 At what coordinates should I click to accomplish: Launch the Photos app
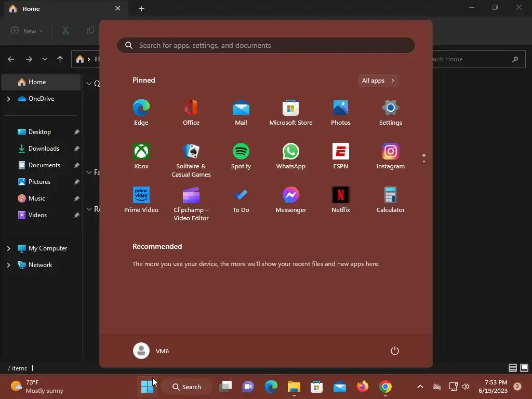click(x=341, y=113)
